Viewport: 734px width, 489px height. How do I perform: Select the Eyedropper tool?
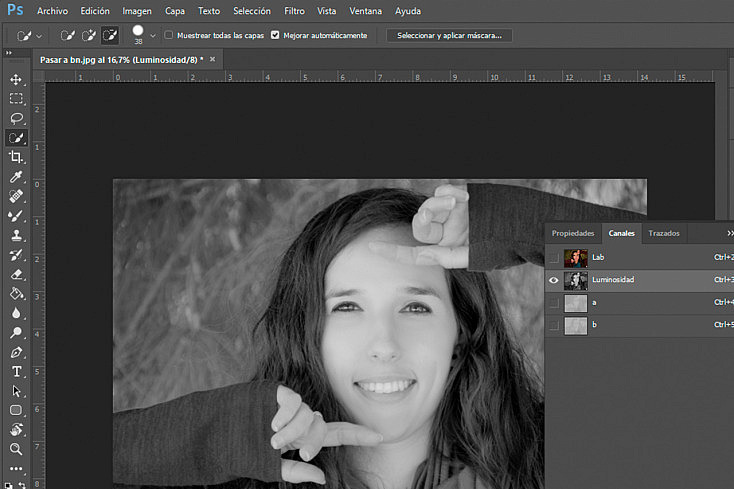coord(16,176)
